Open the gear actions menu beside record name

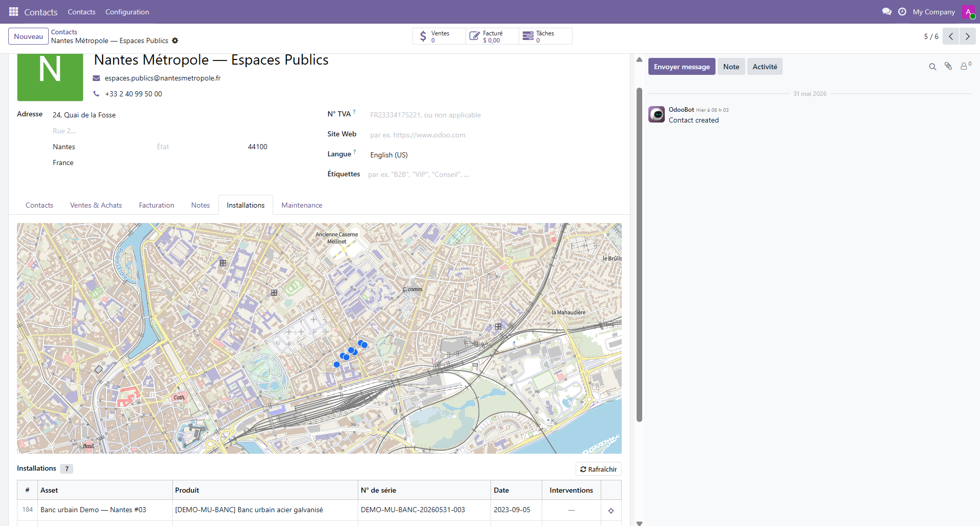(x=175, y=41)
